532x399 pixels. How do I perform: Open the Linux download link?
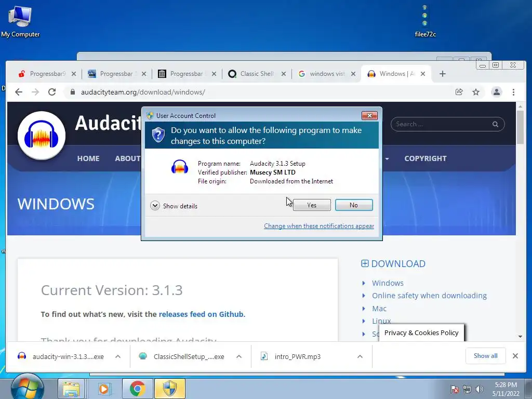tap(381, 321)
